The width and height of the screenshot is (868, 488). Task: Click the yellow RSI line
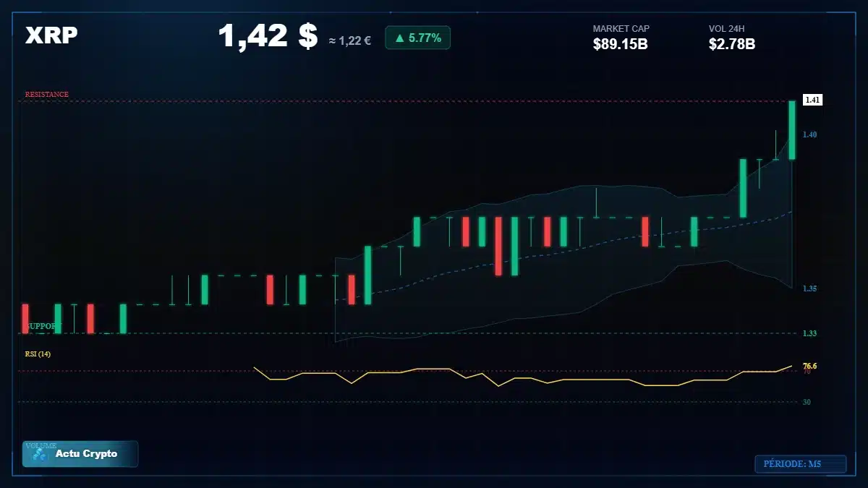point(523,376)
